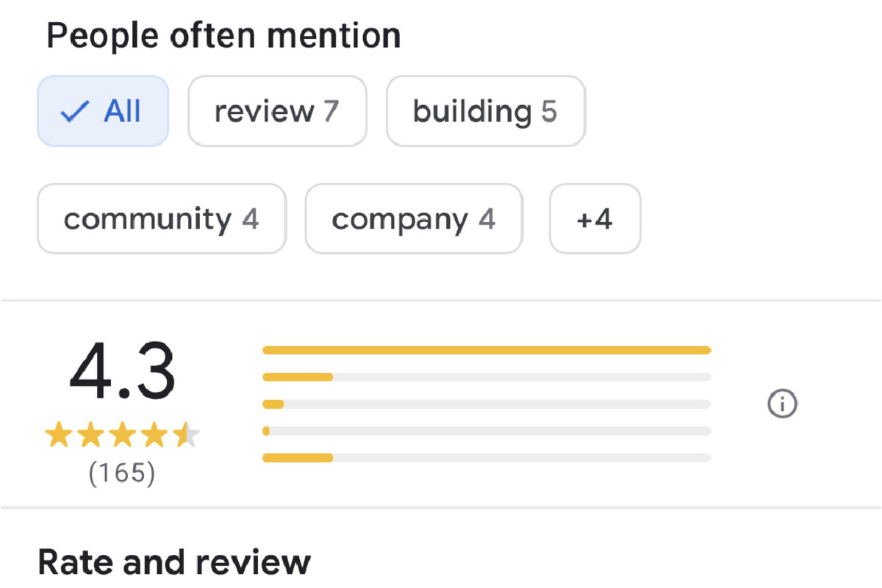Click the People often mention heading
The width and height of the screenshot is (882, 588).
[x=223, y=36]
